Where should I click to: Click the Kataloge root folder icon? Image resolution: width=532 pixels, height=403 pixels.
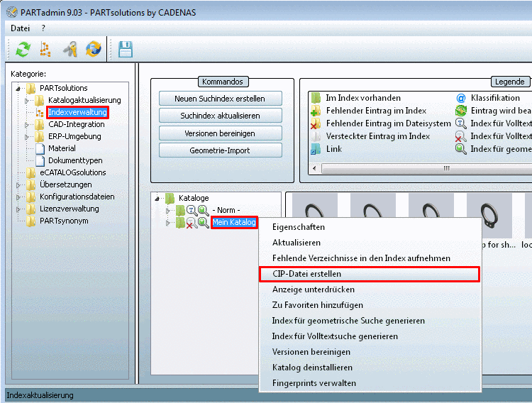pyautogui.click(x=170, y=198)
